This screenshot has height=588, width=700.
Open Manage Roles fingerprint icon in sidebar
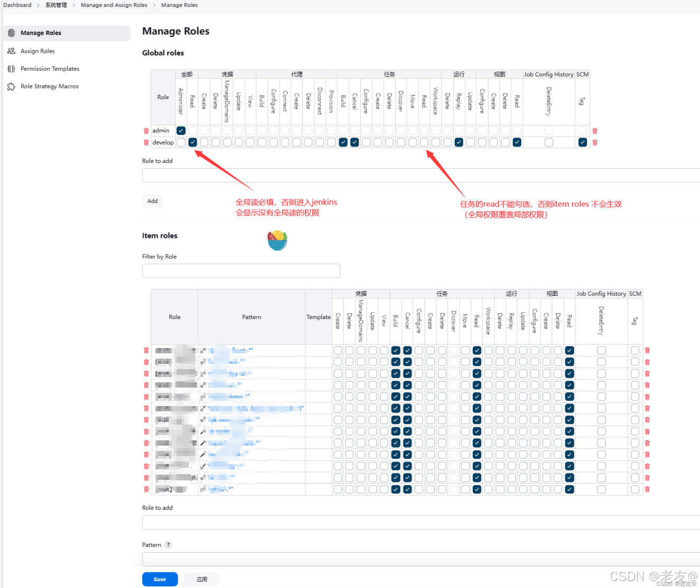11,33
